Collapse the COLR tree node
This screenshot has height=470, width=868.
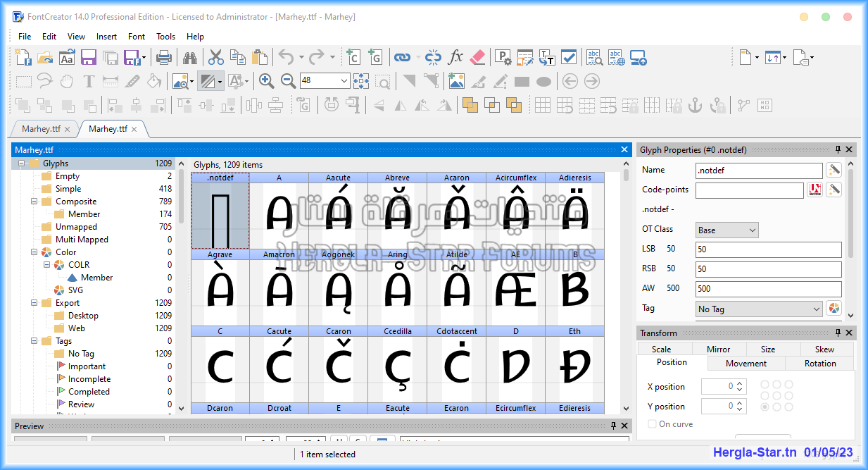tap(46, 265)
